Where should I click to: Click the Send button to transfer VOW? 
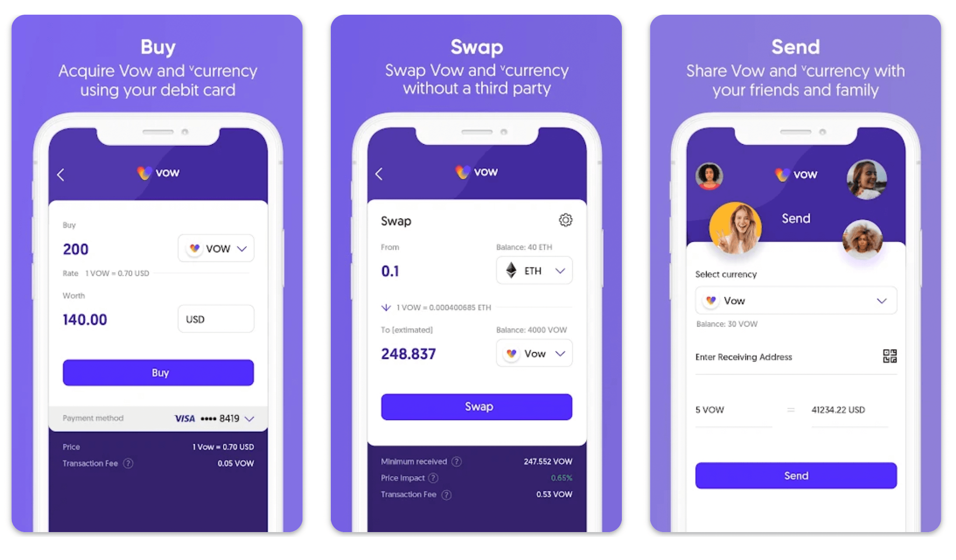click(795, 475)
